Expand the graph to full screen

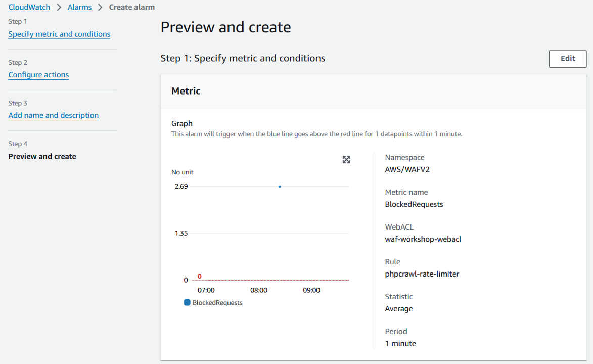(346, 160)
